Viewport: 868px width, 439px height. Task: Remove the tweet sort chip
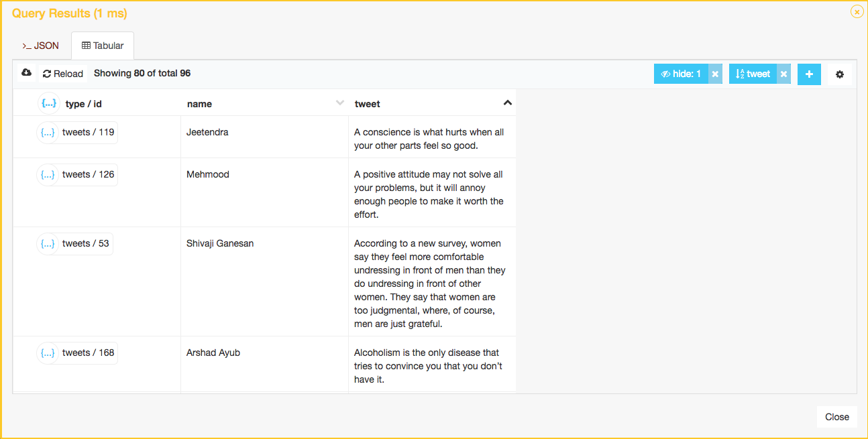(783, 74)
